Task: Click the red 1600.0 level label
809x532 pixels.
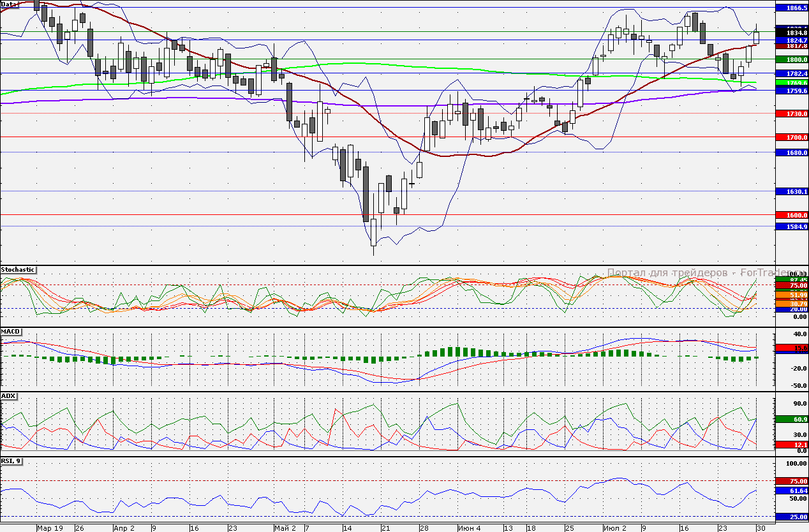Action: point(792,215)
